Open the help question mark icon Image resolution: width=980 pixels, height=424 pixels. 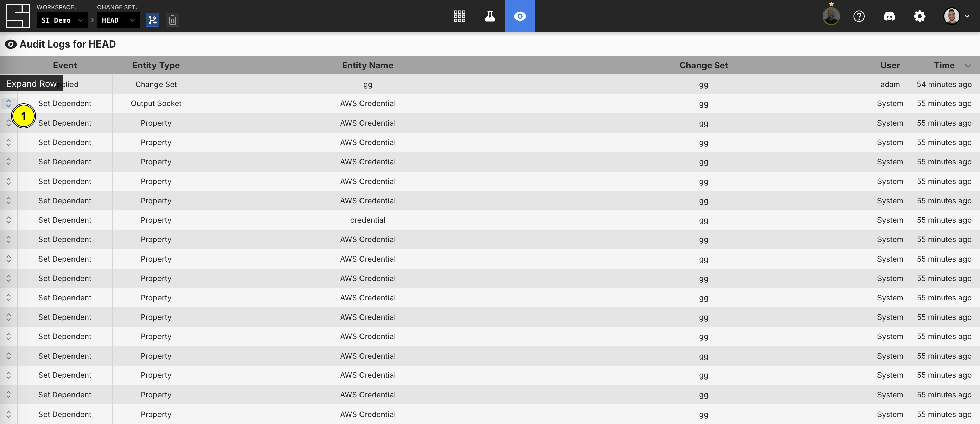point(859,17)
